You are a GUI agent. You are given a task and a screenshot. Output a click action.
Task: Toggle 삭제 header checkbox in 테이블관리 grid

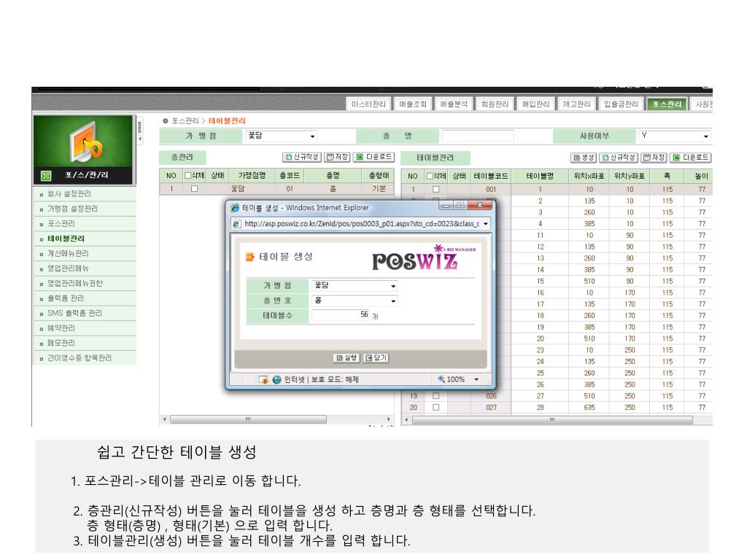[x=429, y=176]
